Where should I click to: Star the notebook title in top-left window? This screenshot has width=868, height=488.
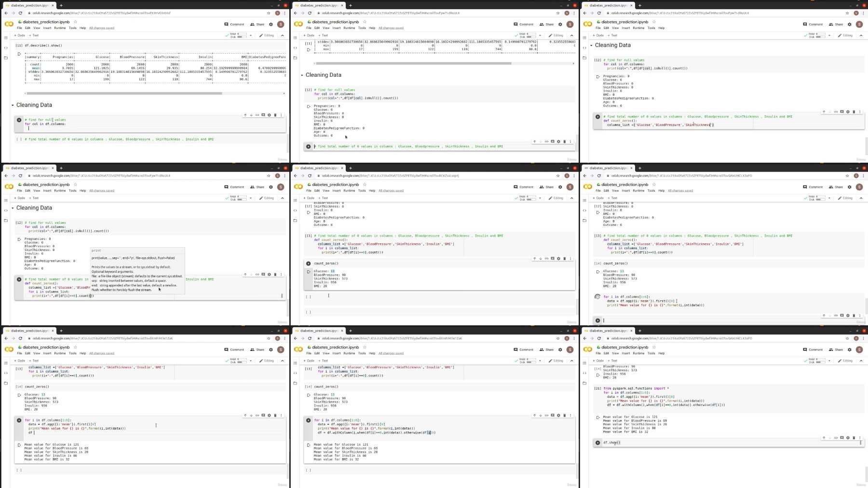[75, 22]
